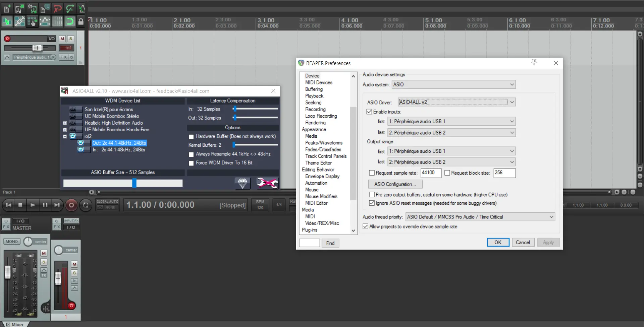Open track 1 envelope button in track panel
The image size is (644, 327).
7,57
